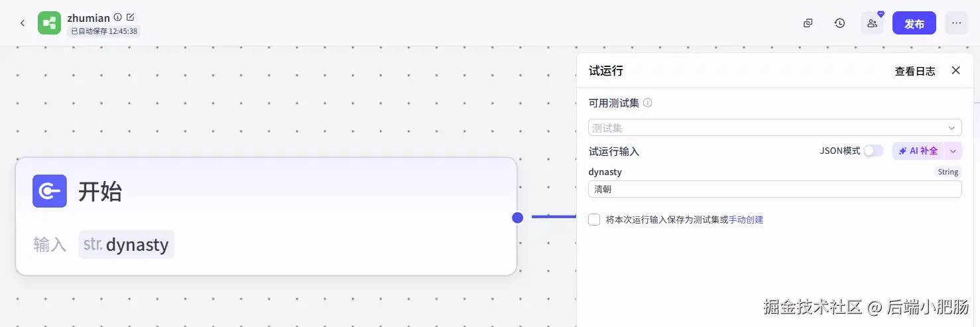This screenshot has height=327, width=980.
Task: Click the 输入 label in the 开始 node
Action: coord(50,245)
